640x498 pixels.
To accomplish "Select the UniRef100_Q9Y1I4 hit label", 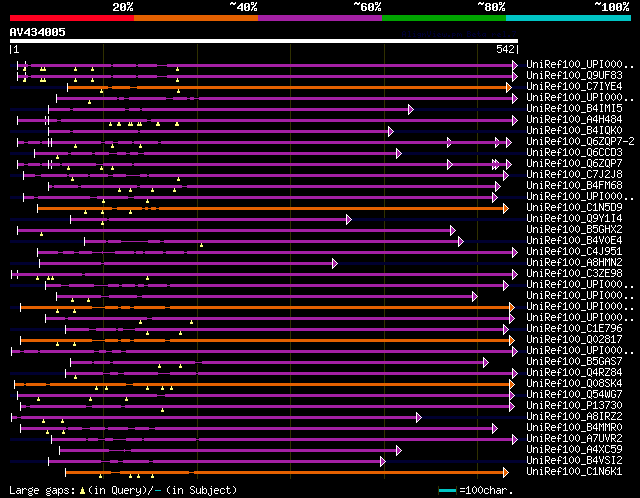I will point(574,218).
